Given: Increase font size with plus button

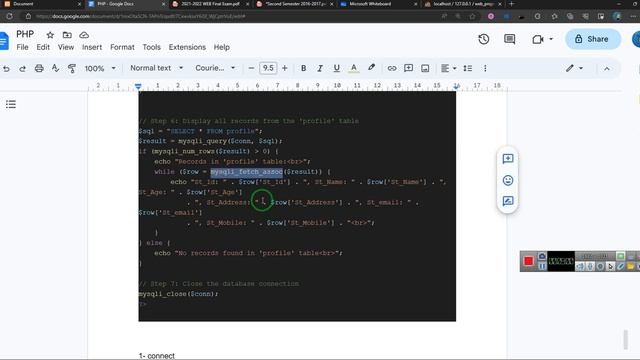Looking at the screenshot, I should pos(284,68).
